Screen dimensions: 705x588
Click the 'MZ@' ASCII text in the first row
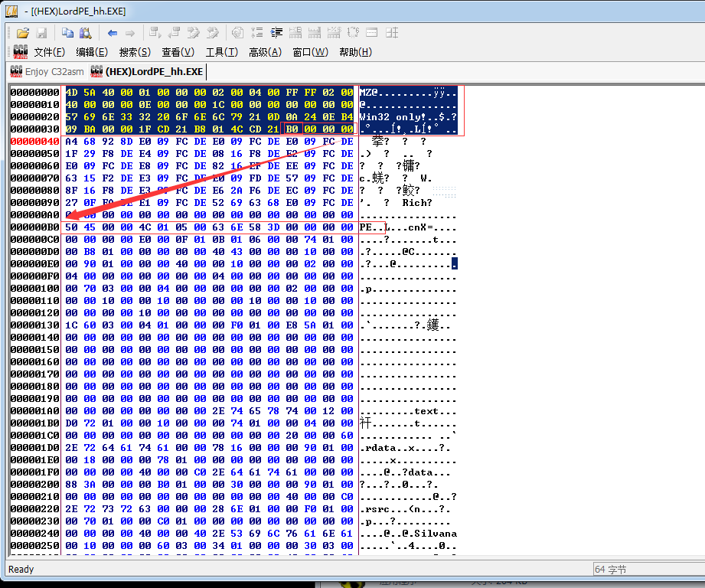(x=369, y=93)
